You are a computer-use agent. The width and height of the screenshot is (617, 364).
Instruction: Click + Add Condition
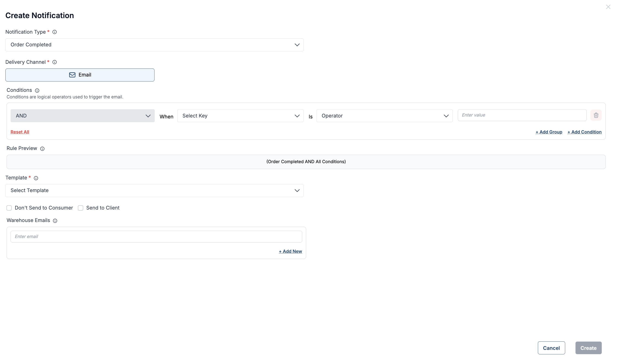point(584,132)
